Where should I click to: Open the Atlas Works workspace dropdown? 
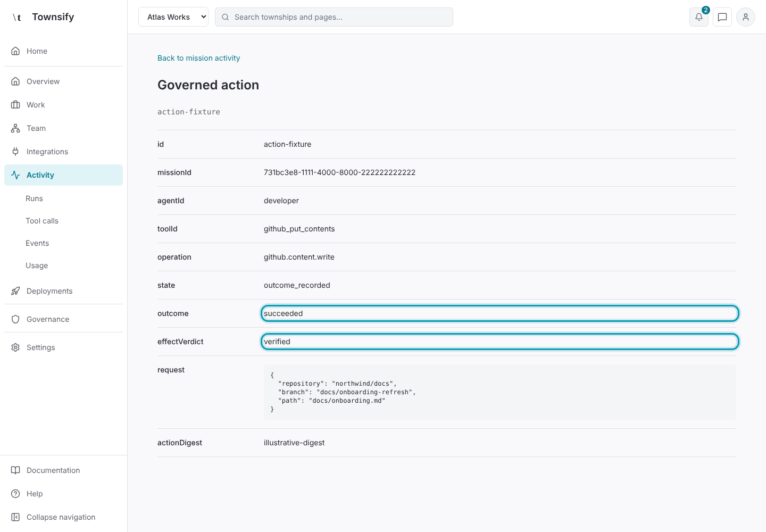click(173, 17)
